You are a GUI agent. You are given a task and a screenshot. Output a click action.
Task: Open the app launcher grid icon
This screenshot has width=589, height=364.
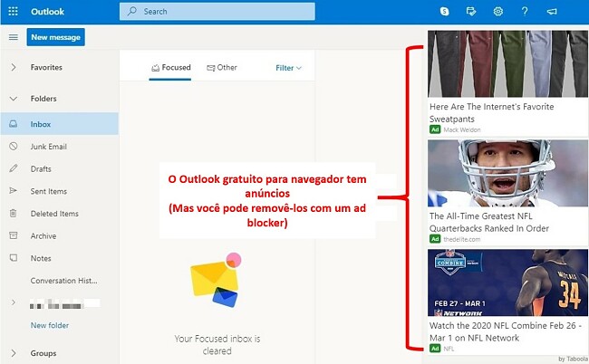14,11
